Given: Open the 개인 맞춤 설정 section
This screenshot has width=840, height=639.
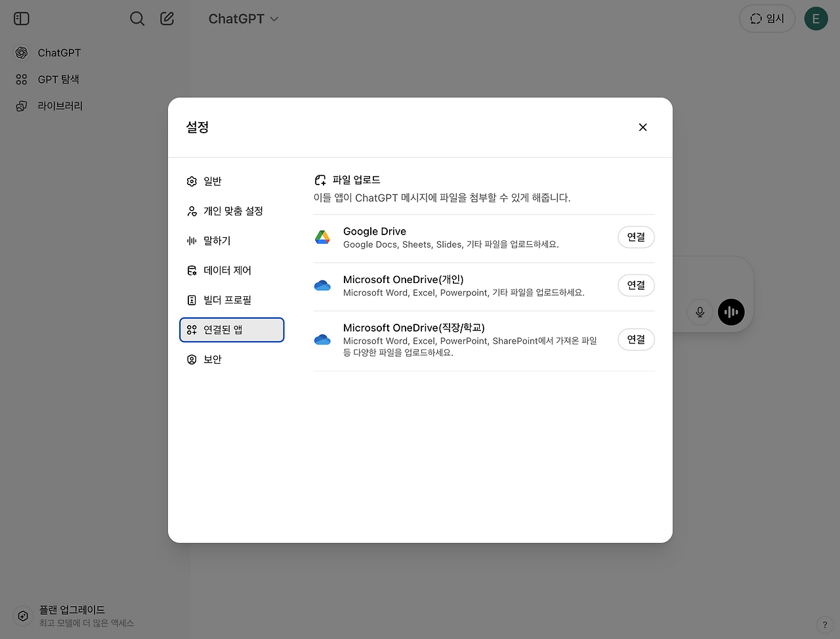Looking at the screenshot, I should [232, 211].
